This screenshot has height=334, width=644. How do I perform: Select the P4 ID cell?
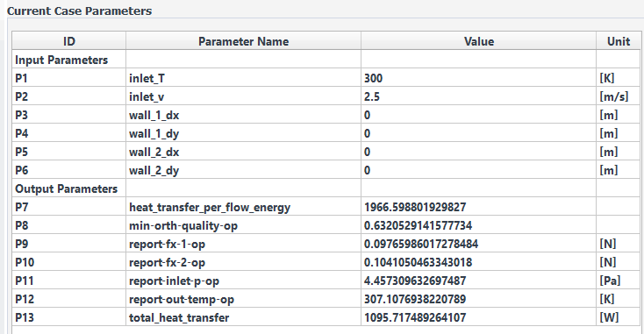(69, 133)
